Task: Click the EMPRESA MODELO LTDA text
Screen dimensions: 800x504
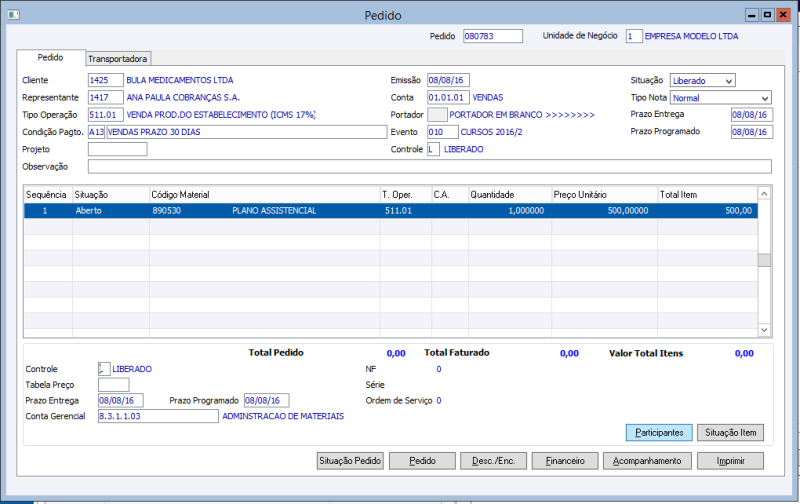Action: tap(691, 36)
